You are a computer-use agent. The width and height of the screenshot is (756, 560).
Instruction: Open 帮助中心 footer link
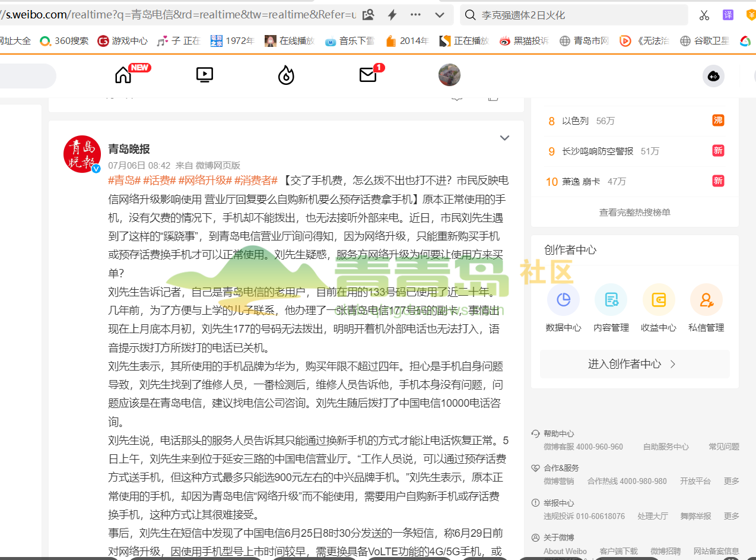click(558, 434)
